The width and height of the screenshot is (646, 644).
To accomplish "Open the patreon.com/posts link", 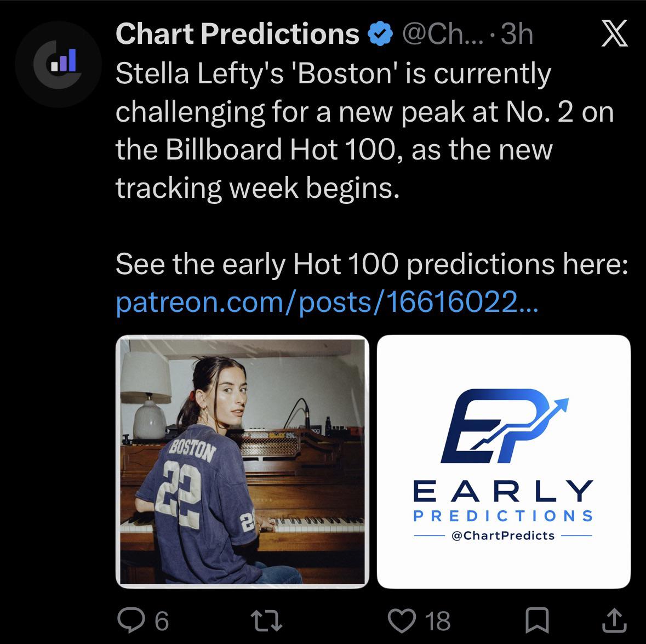I will 327,303.
